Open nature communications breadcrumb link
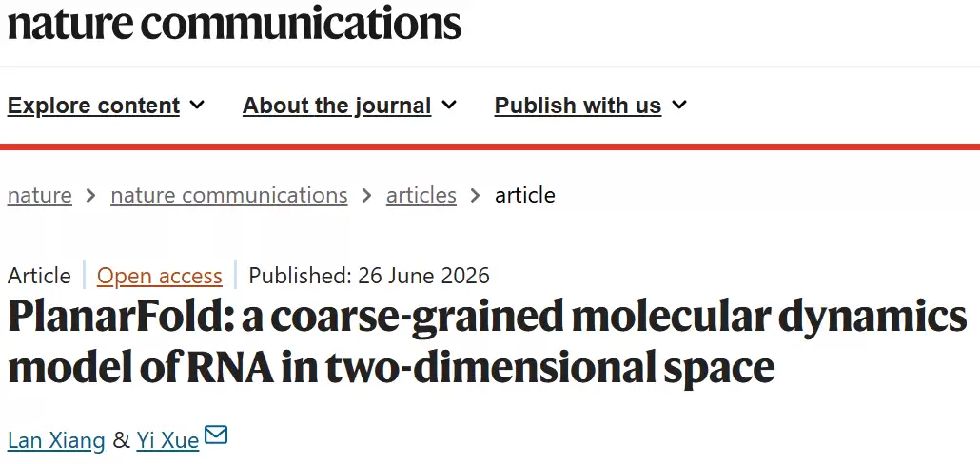The width and height of the screenshot is (980, 464). click(229, 196)
